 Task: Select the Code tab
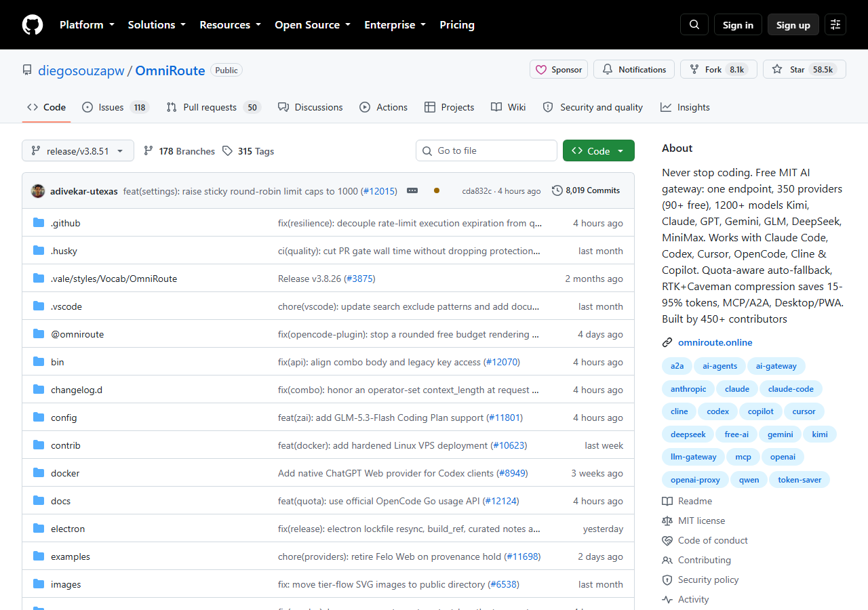tap(47, 107)
